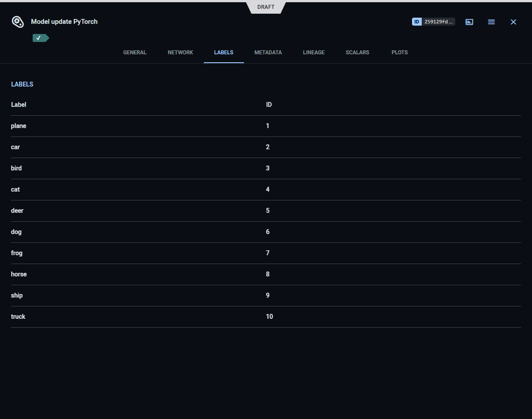532x419 pixels.
Task: Switch to the General tab
Action: click(135, 53)
